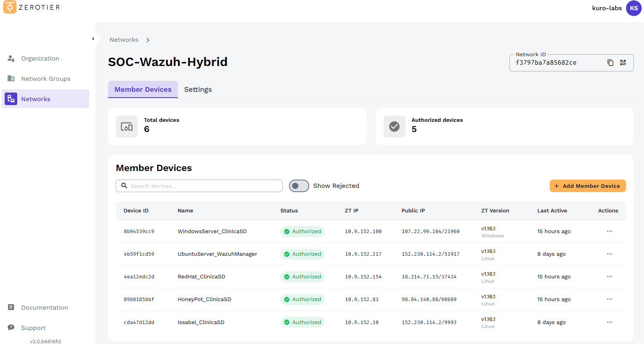Click the Name column header
The width and height of the screenshot is (644, 344).
(x=185, y=210)
